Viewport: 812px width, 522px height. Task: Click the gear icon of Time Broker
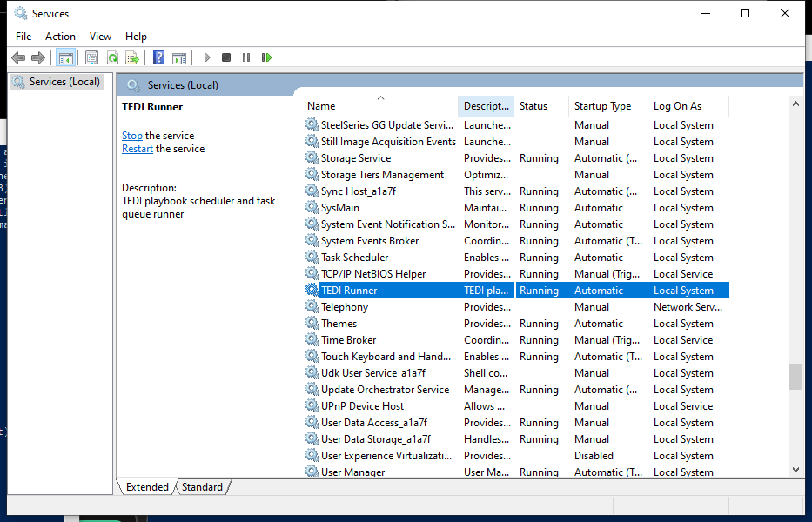click(312, 339)
